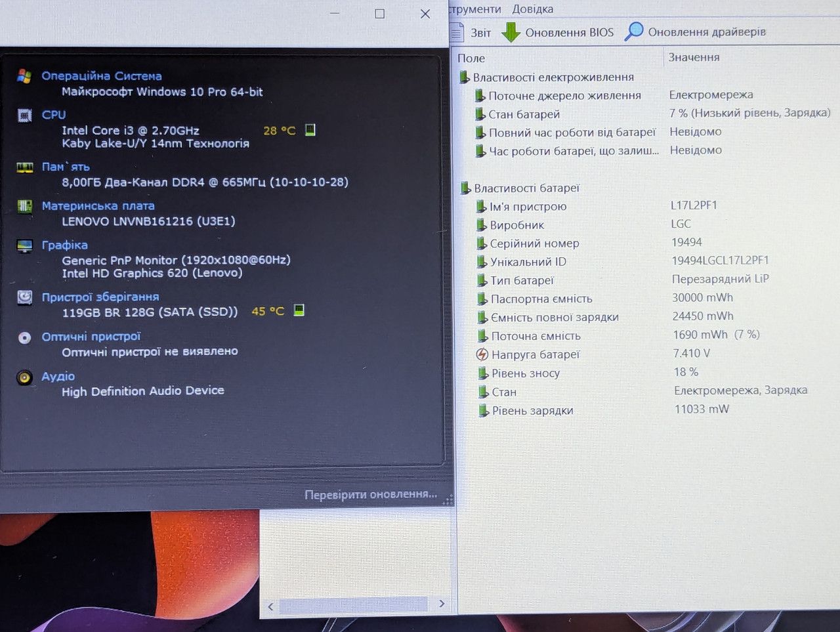Click the green CPU temperature indicator icon

point(310,129)
